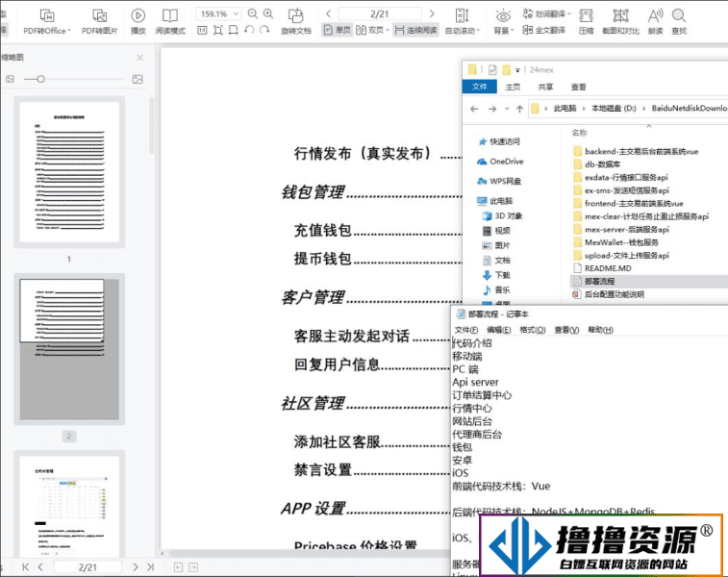Viewport: 728px width, 577px height.
Task: Enable 单页 single page view
Action: point(337,30)
